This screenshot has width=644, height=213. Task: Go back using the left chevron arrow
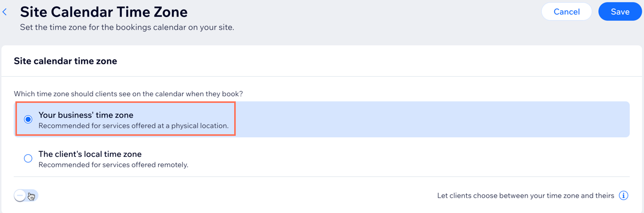tap(5, 12)
